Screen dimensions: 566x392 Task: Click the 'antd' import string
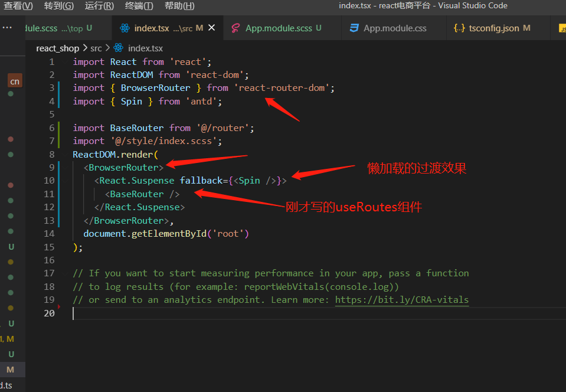click(201, 102)
